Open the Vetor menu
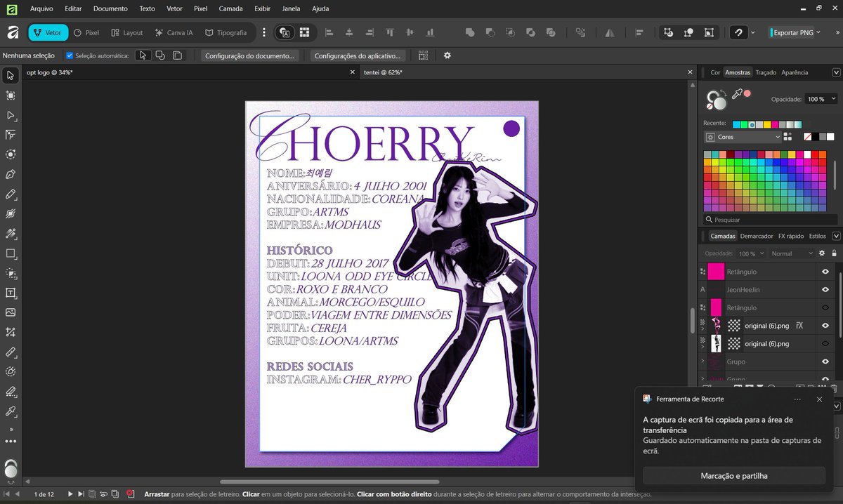The width and height of the screenshot is (843, 504). pos(175,9)
